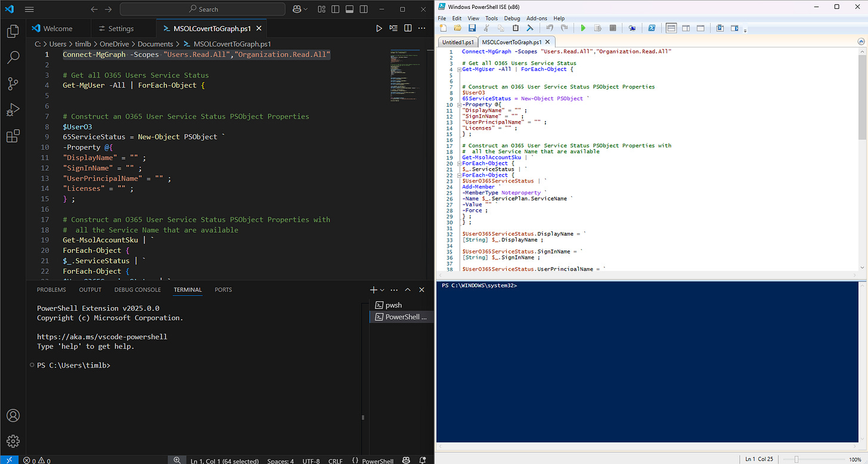Image resolution: width=868 pixels, height=464 pixels.
Task: Open the new terminal launch profile dropdown arrow
Action: click(383, 290)
